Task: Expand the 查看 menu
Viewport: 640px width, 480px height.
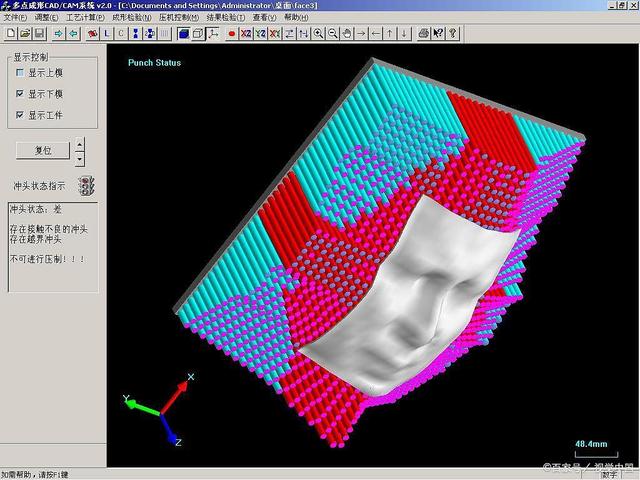Action: [264, 18]
